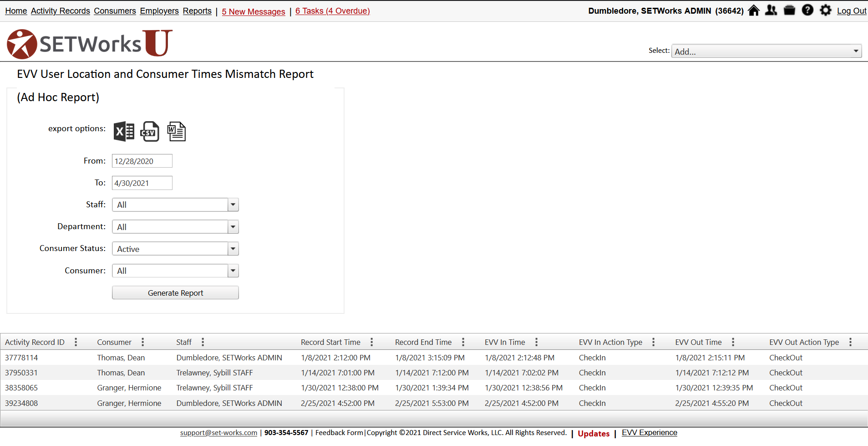Sort by Activity Record ID header
This screenshot has height=446, width=868.
click(x=35, y=342)
